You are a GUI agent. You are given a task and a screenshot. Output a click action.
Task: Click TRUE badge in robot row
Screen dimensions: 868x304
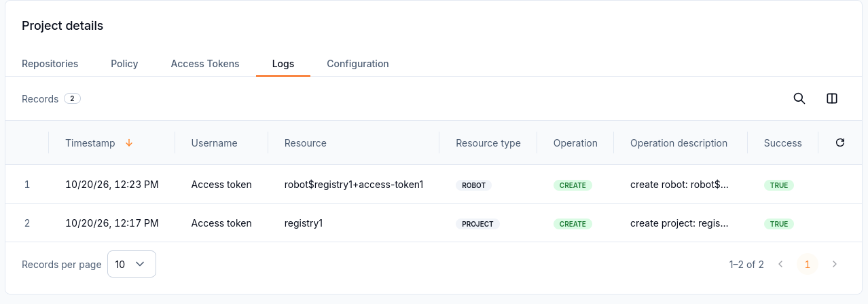779,185
